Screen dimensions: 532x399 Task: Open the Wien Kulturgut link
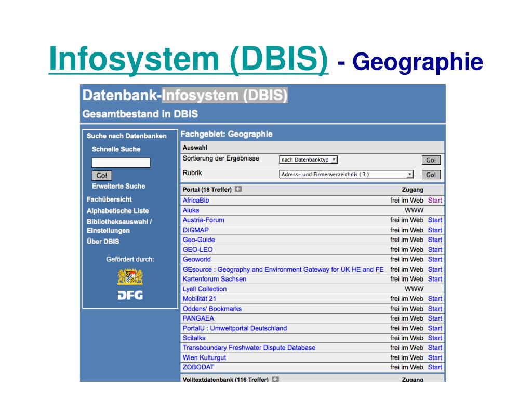[204, 357]
